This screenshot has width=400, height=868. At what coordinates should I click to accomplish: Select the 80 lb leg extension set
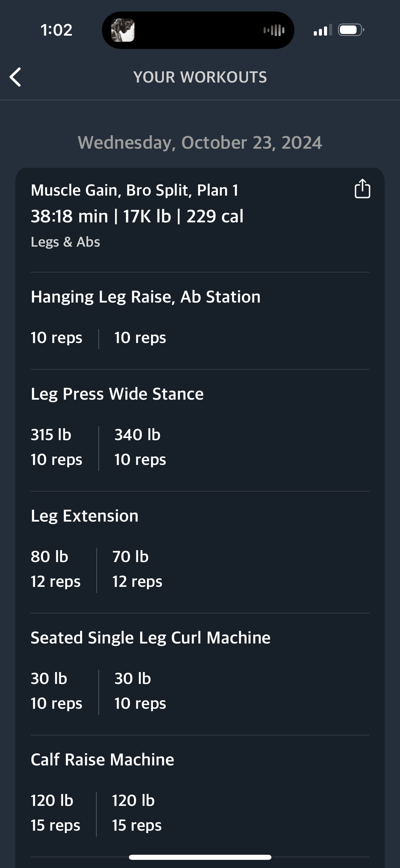coord(56,569)
